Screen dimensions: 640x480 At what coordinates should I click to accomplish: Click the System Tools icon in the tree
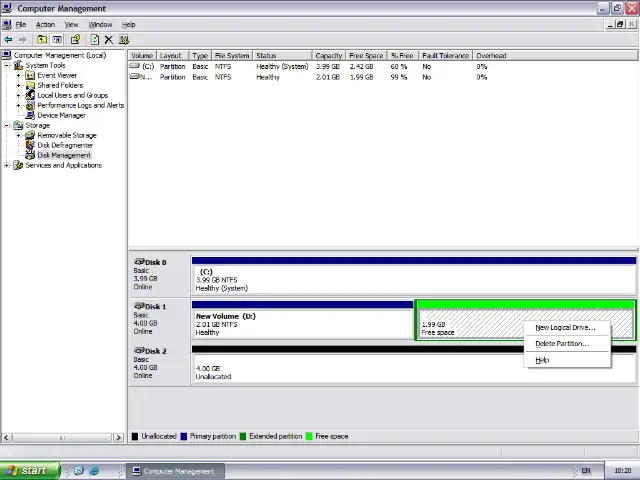(x=18, y=65)
